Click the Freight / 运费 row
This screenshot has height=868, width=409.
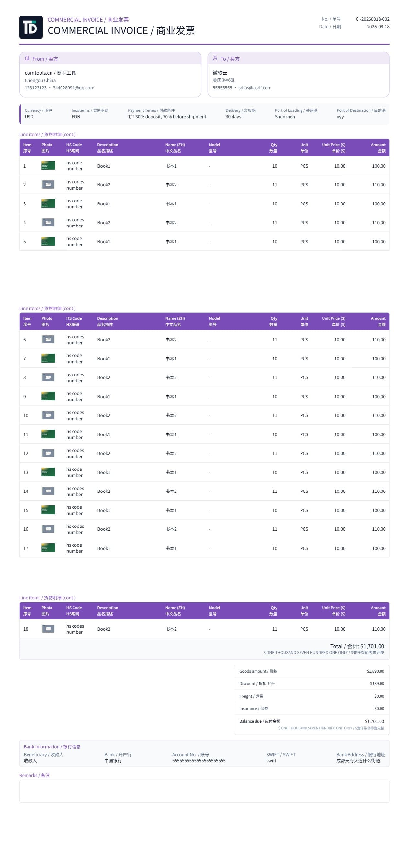[x=312, y=696]
